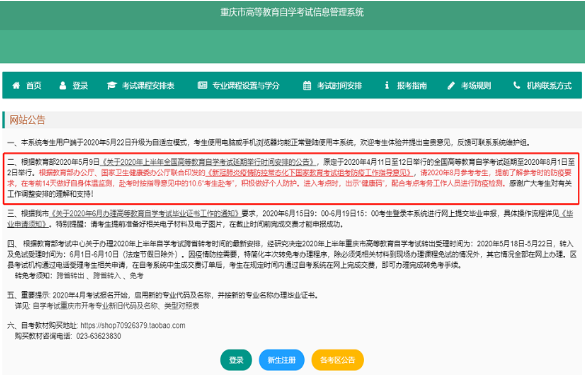This screenshot has width=585, height=378.
Task: Open the 免考 link
Action: 137,276
